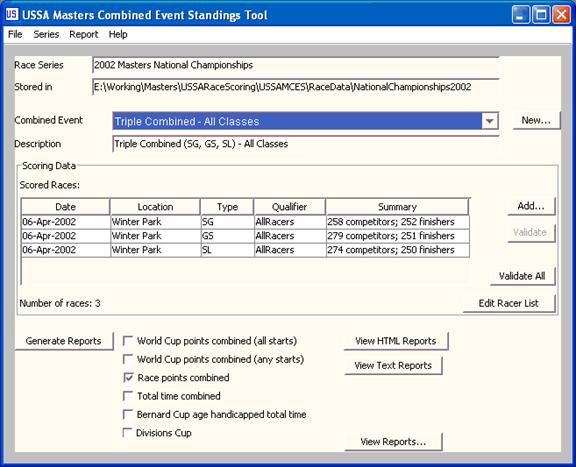Click the US app icon in title bar
Screen dimensions: 576x467
tap(12, 14)
